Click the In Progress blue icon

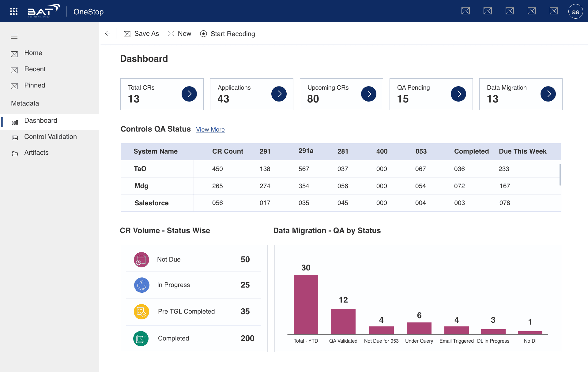click(141, 285)
